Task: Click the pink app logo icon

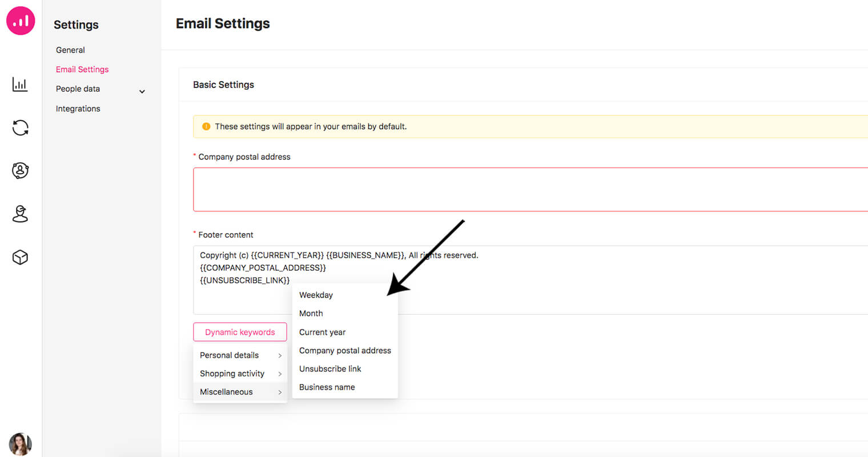Action: tap(21, 21)
